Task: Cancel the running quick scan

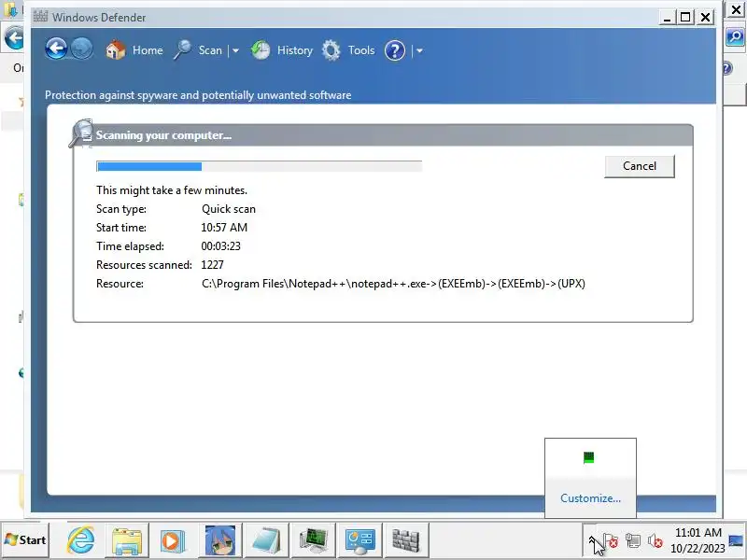Action: point(640,166)
